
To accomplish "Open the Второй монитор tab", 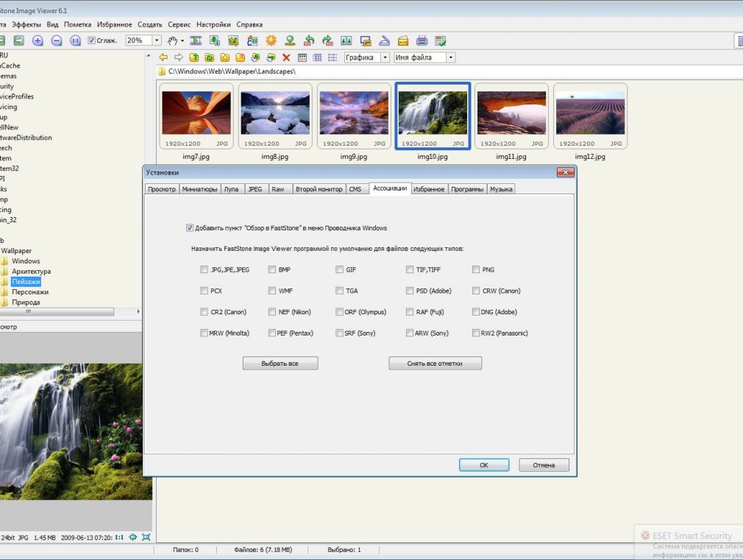I will 319,188.
